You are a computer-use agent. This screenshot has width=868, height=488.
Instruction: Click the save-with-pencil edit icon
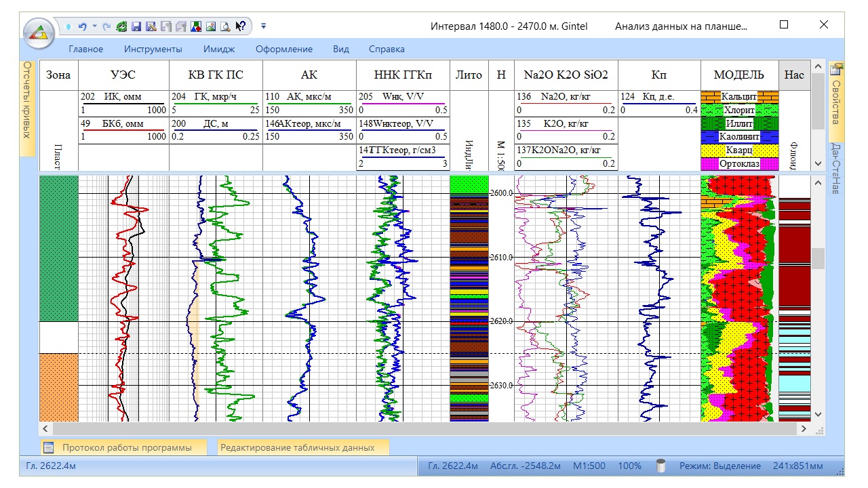151,26
